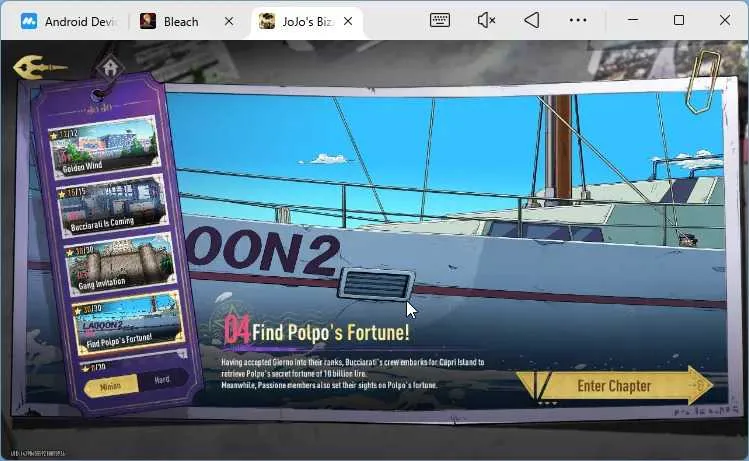Switch to the Android Device tab
The image size is (749, 461).
pos(68,21)
